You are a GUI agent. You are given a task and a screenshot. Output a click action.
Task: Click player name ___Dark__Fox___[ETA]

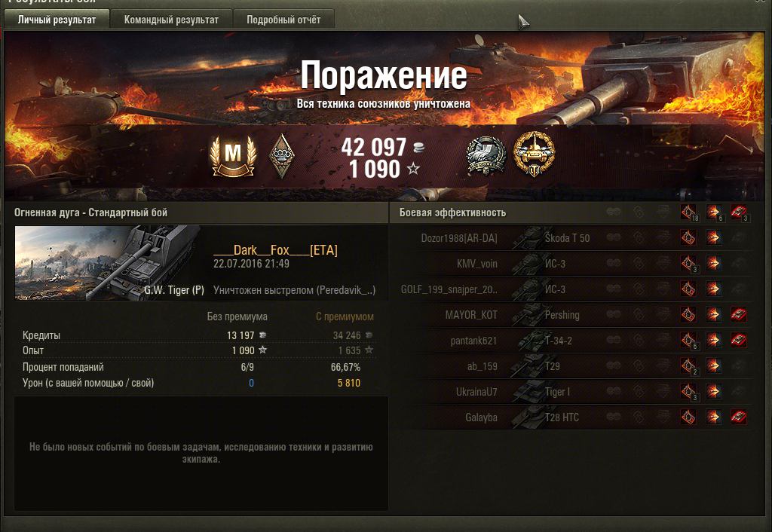[275, 250]
